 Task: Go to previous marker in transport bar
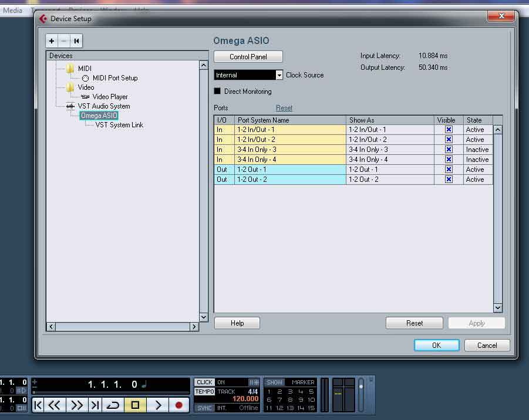tap(38, 405)
